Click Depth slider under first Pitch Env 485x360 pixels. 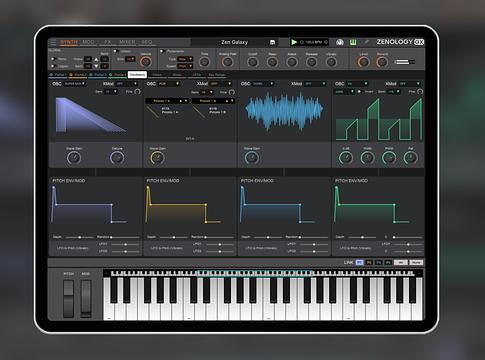79,237
